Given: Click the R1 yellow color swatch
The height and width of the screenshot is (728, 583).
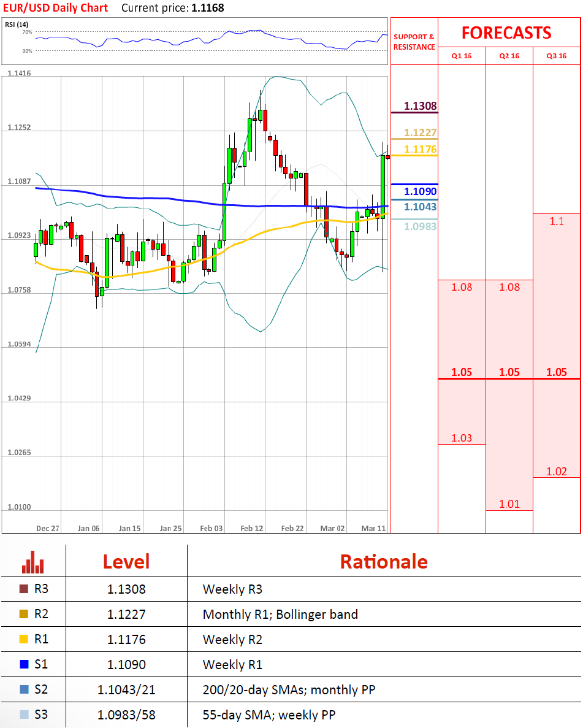Looking at the screenshot, I should tap(24, 639).
